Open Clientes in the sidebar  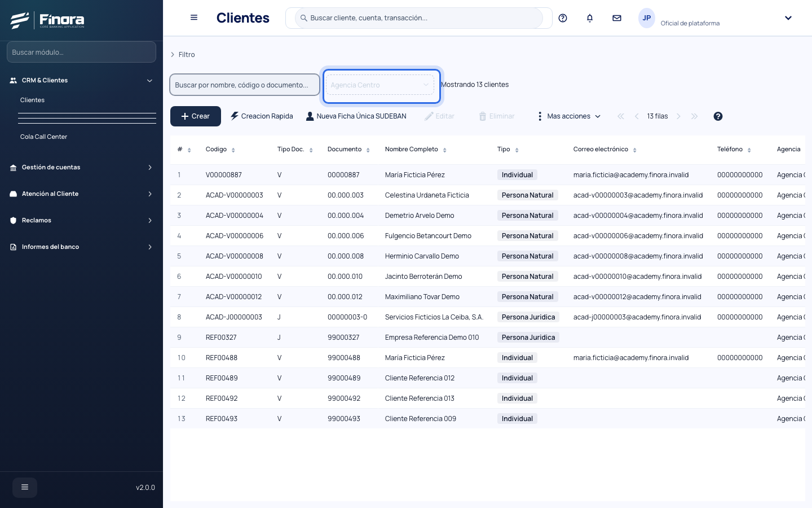pos(32,100)
